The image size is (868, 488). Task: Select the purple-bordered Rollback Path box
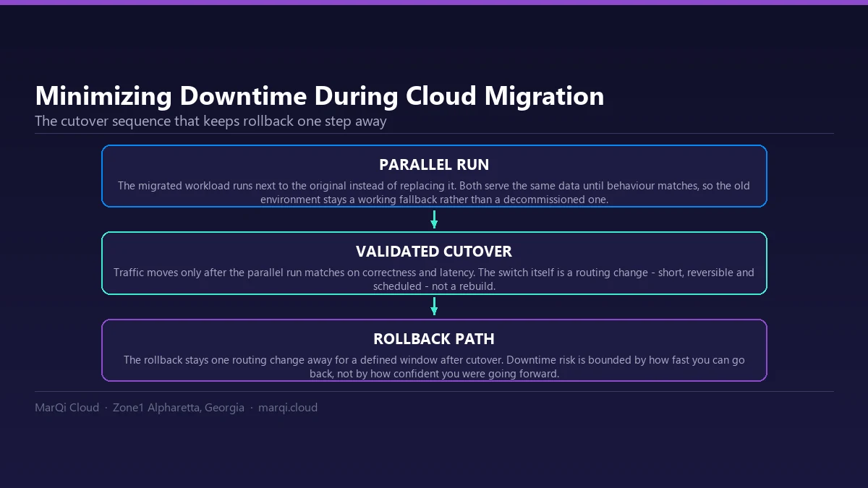click(x=434, y=351)
